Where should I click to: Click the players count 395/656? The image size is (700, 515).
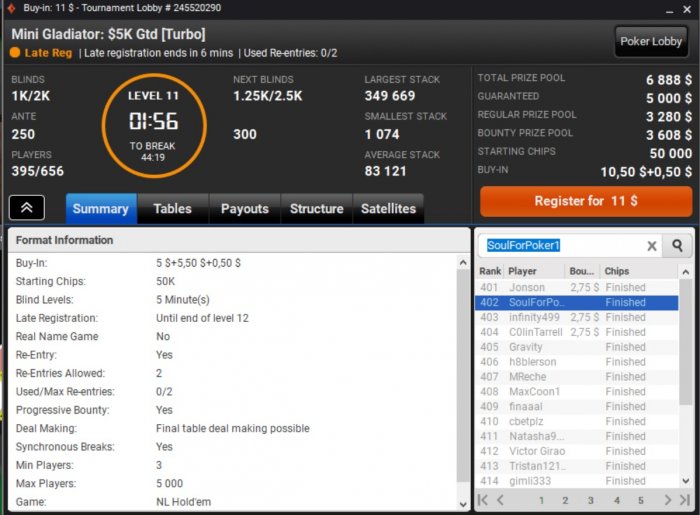pyautogui.click(x=38, y=171)
